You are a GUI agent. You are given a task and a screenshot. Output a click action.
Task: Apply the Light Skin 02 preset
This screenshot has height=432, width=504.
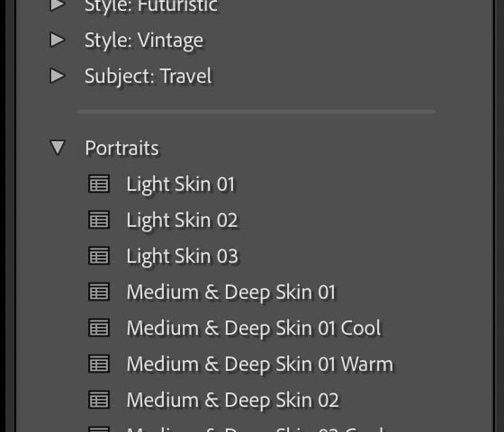tap(182, 220)
